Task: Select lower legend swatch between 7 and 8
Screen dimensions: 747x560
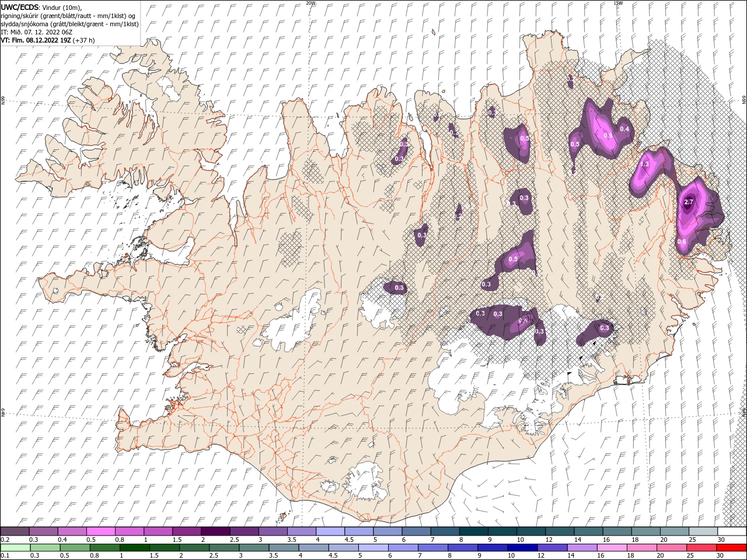Action: tap(434, 548)
